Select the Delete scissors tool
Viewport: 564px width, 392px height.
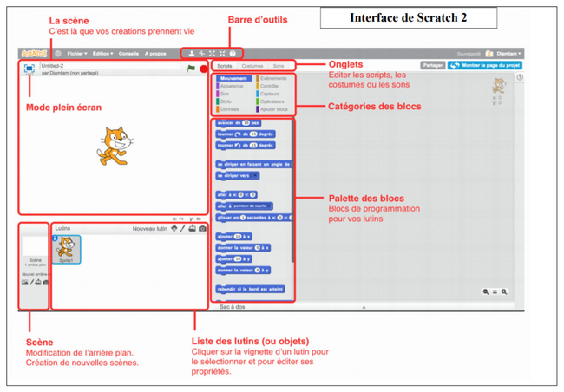click(202, 54)
